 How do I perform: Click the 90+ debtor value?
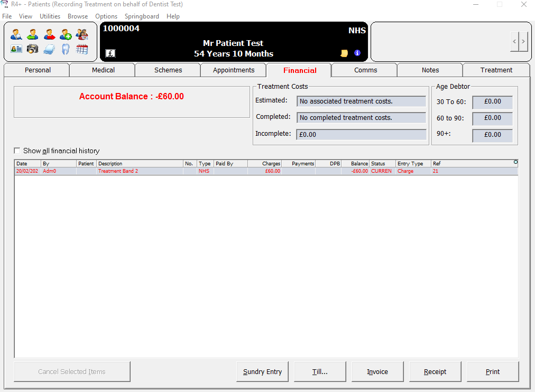tap(492, 135)
